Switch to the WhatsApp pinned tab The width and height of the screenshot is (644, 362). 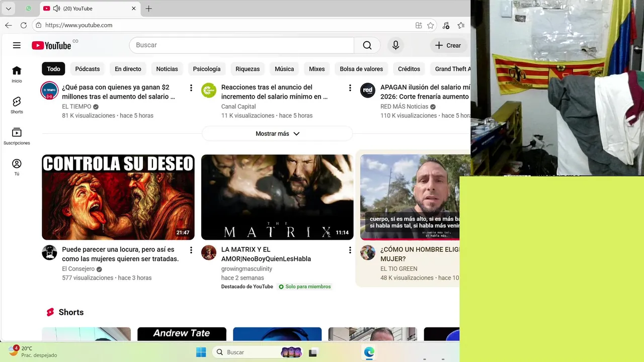coord(28,9)
